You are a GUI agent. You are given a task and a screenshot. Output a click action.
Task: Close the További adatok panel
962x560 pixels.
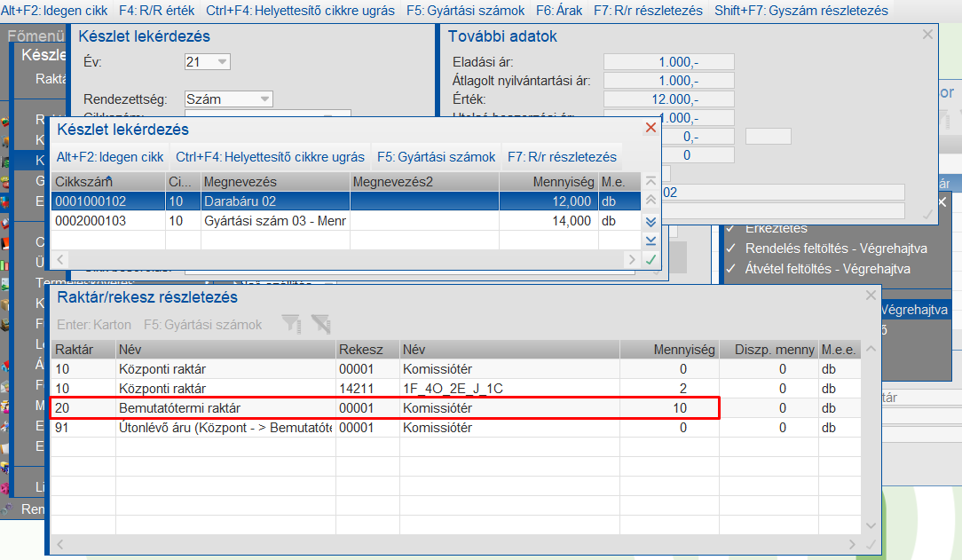[x=927, y=35]
